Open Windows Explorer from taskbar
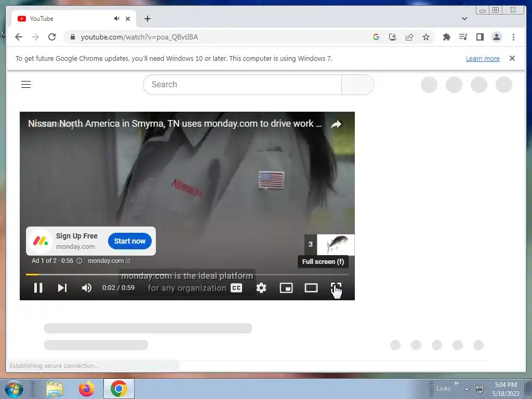The image size is (532, 399). click(55, 389)
